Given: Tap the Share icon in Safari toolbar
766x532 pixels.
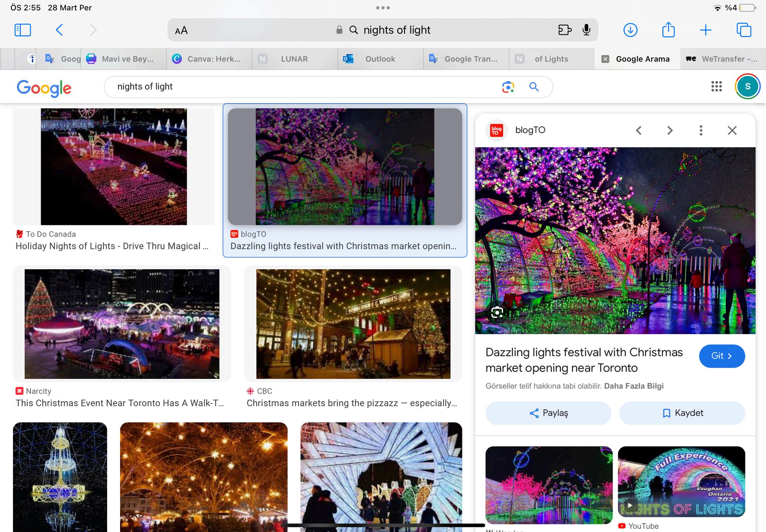Looking at the screenshot, I should [x=668, y=30].
